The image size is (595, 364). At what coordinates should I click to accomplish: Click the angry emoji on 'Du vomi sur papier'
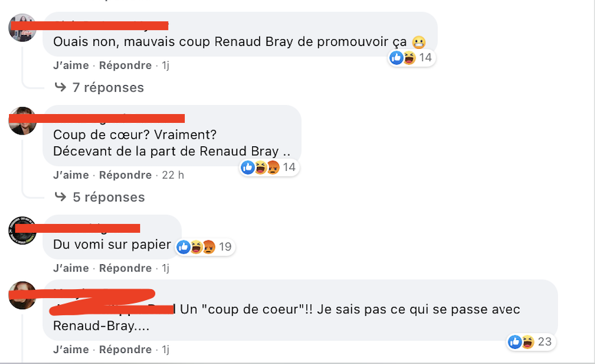click(209, 247)
